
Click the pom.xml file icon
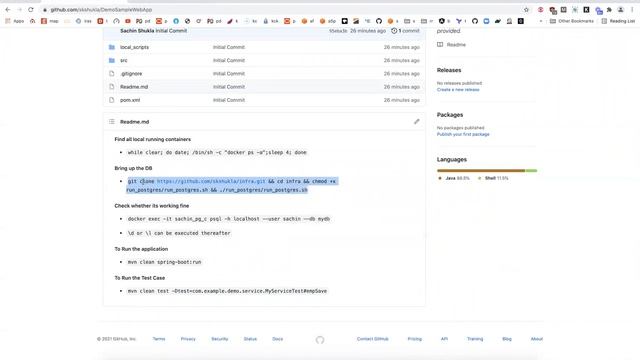tap(111, 100)
